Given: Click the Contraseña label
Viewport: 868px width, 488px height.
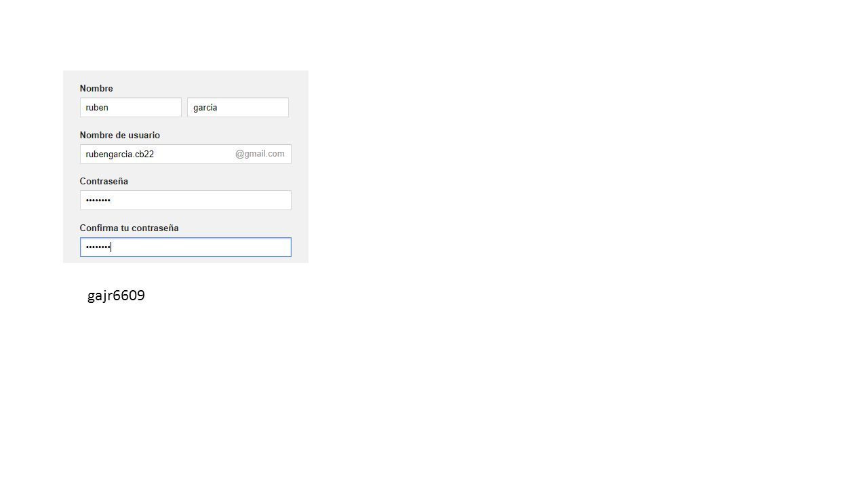Looking at the screenshot, I should (x=104, y=181).
